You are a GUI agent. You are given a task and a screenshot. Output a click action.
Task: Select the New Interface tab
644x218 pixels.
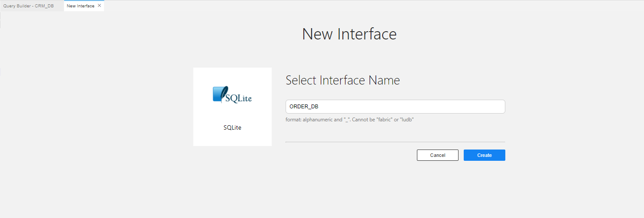pyautogui.click(x=80, y=6)
